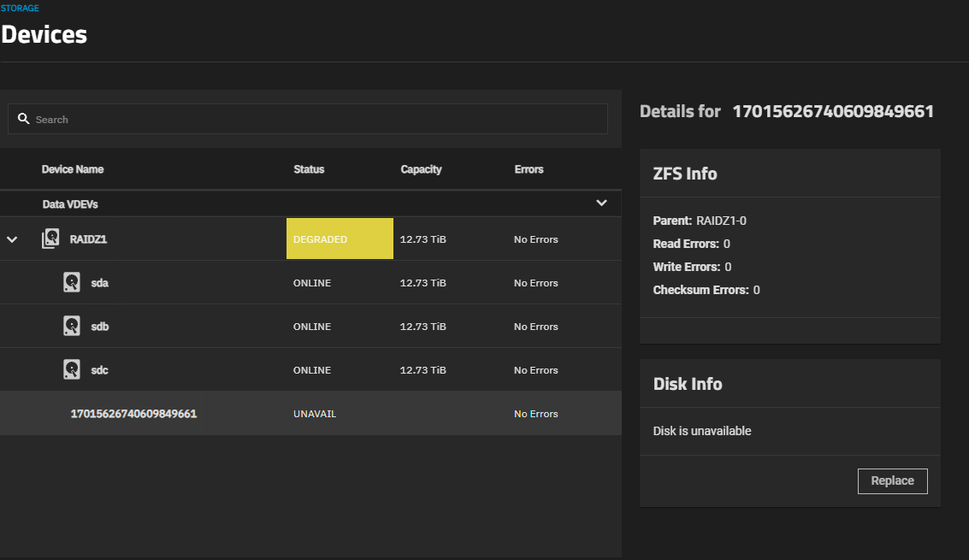Screen dimensions: 969x560
Task: Click Read Errors: 0 line
Action: (x=692, y=244)
